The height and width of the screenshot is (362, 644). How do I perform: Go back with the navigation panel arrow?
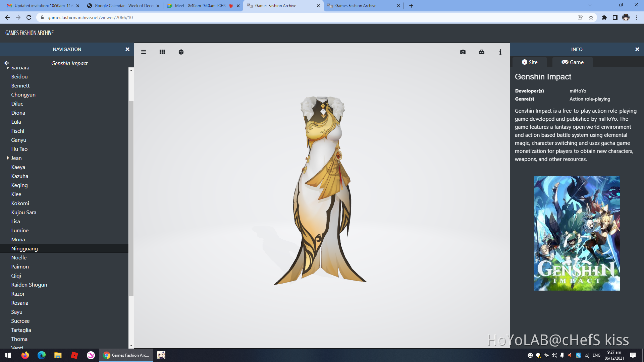coord(7,63)
